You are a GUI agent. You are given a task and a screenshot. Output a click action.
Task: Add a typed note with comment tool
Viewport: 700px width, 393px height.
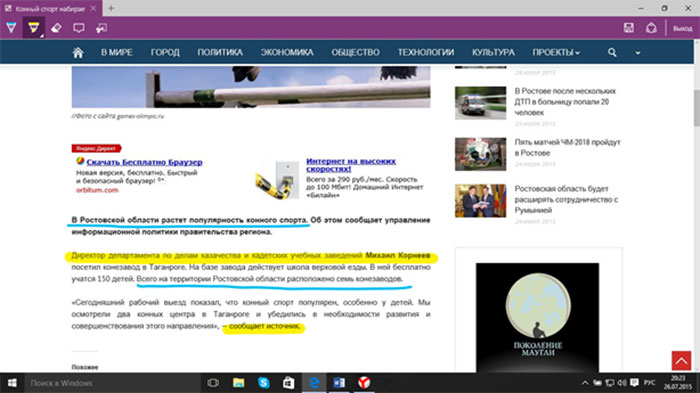79,28
